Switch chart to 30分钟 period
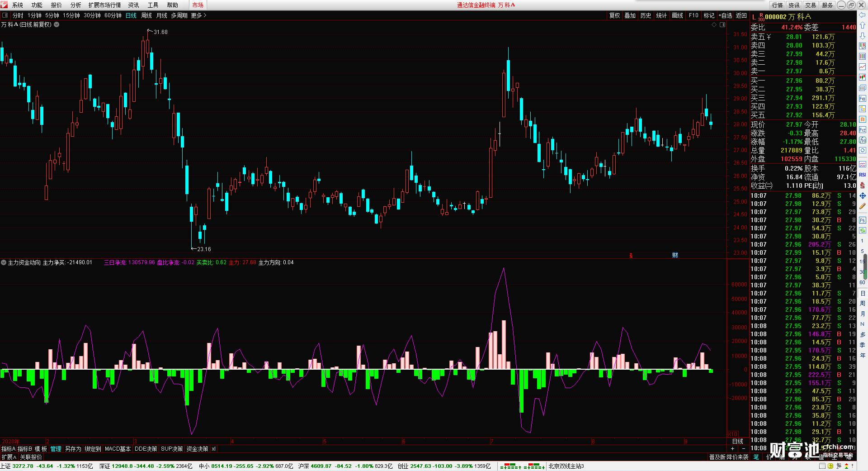The width and height of the screenshot is (868, 471). (x=92, y=15)
